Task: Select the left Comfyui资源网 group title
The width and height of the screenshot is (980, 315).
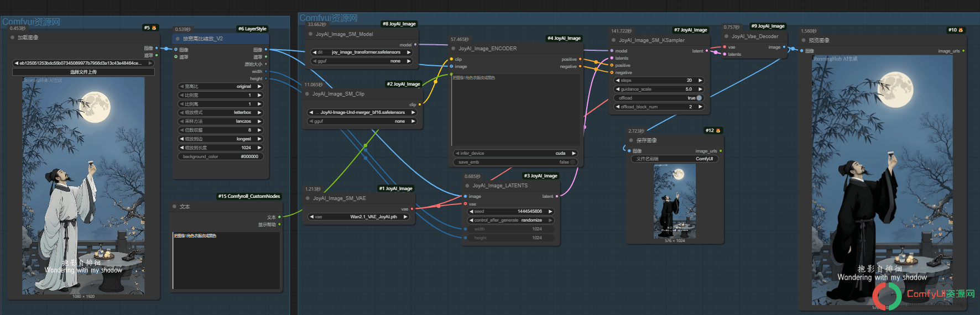Action: pyautogui.click(x=31, y=22)
